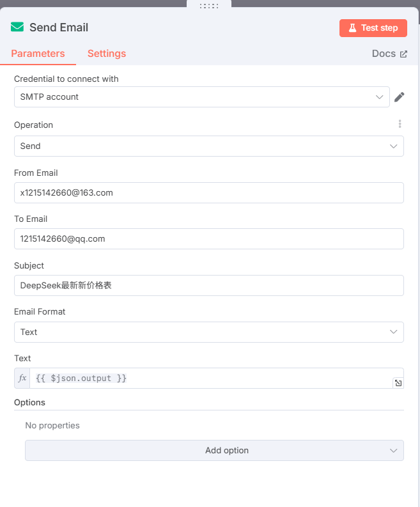Switch to the Settings tab
Viewport: 420px width, 507px height.
click(107, 54)
